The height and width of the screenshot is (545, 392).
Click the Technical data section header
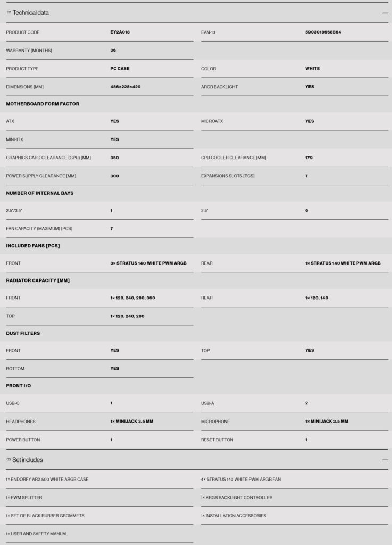pos(32,13)
